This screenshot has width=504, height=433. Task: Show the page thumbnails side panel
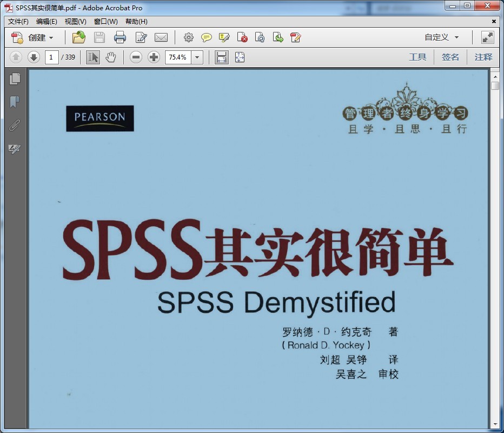tap(15, 79)
